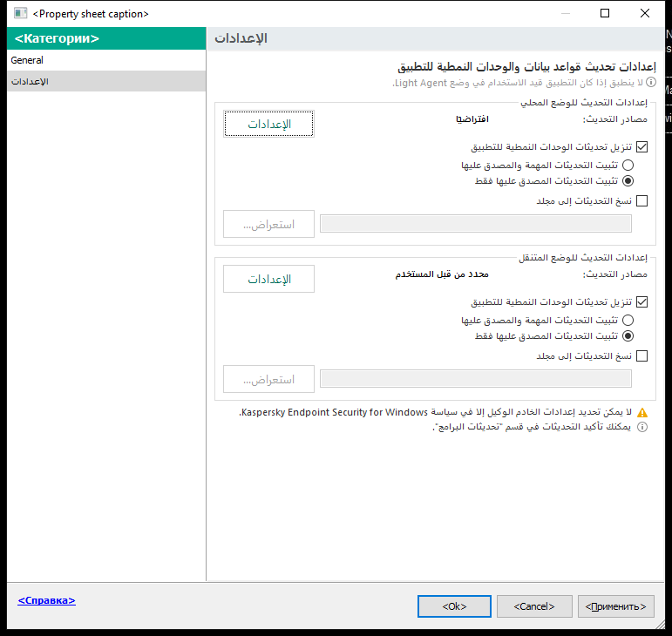672x636 pixels.
Task: Click info icon beside program updates note
Action: [642, 427]
